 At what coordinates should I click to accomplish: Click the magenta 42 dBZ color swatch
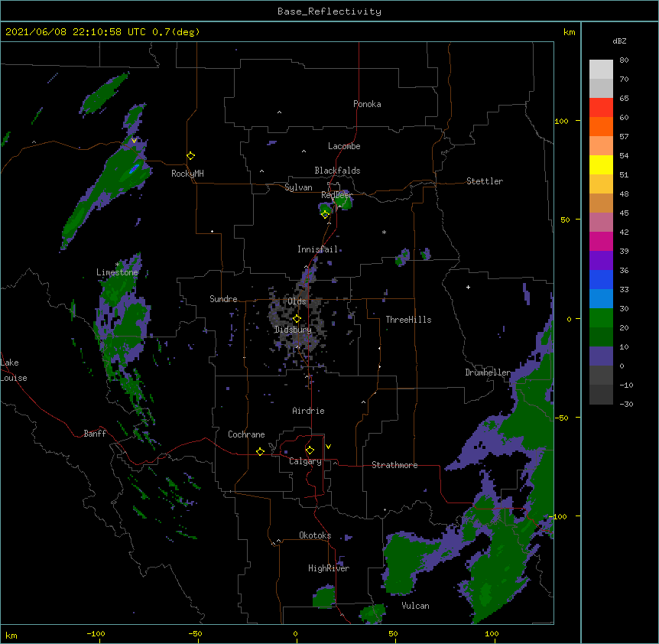point(601,241)
